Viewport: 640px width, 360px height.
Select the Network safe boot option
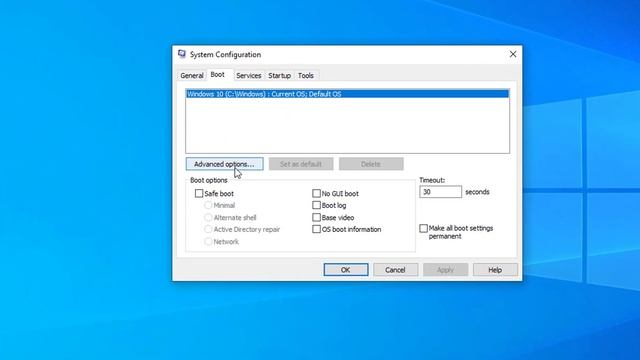click(x=208, y=242)
